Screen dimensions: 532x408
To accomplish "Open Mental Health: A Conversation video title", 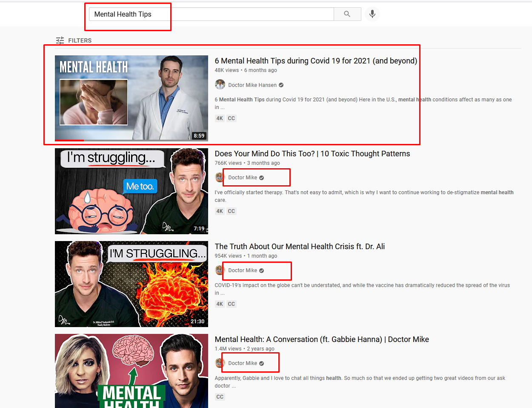I will (322, 339).
